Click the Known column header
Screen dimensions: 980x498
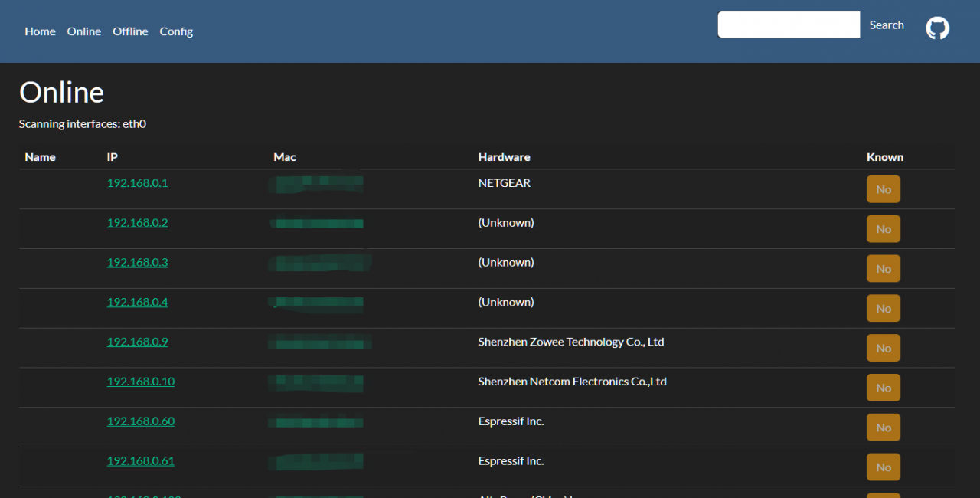click(885, 157)
